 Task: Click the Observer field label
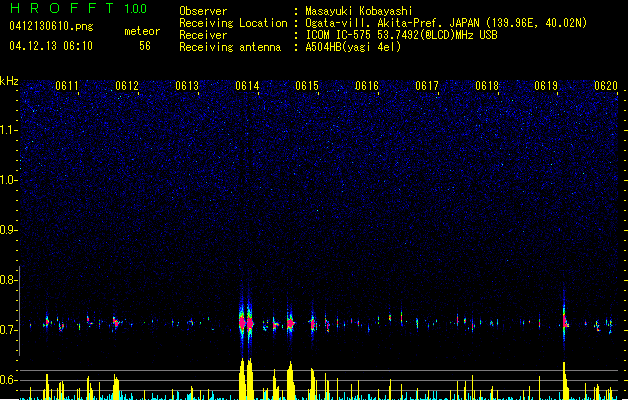coord(203,11)
